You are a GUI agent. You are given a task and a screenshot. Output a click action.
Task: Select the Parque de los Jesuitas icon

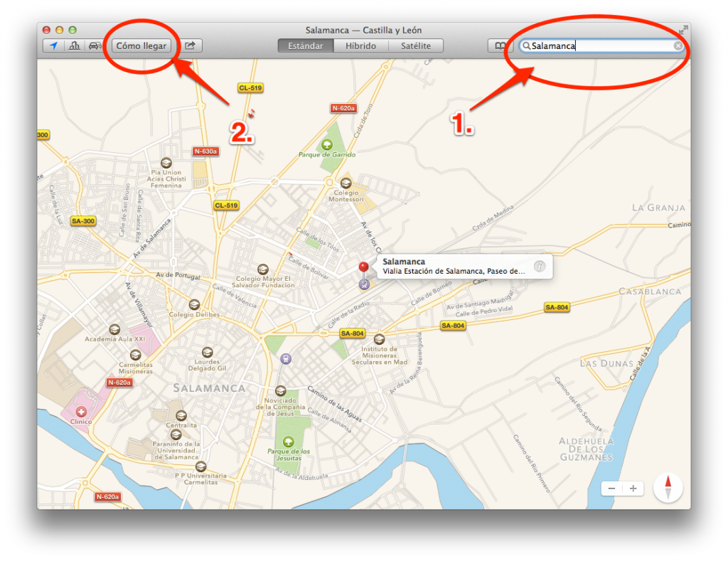tap(288, 442)
